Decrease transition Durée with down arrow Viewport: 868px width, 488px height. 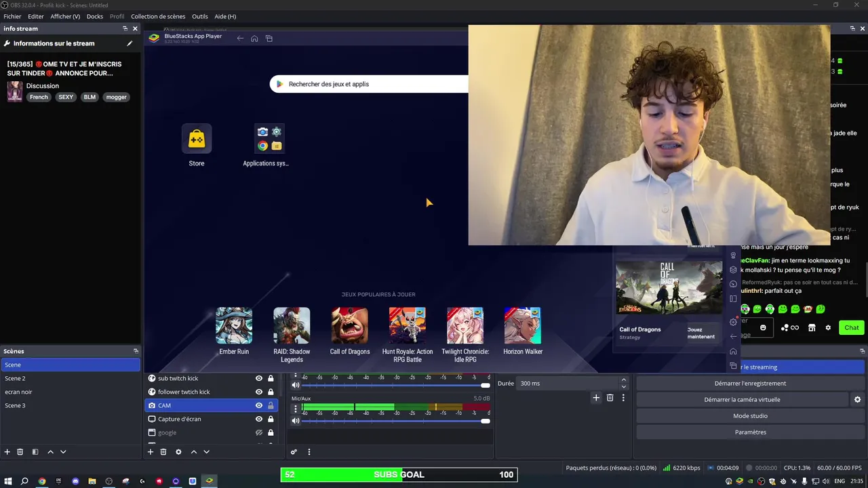click(624, 386)
